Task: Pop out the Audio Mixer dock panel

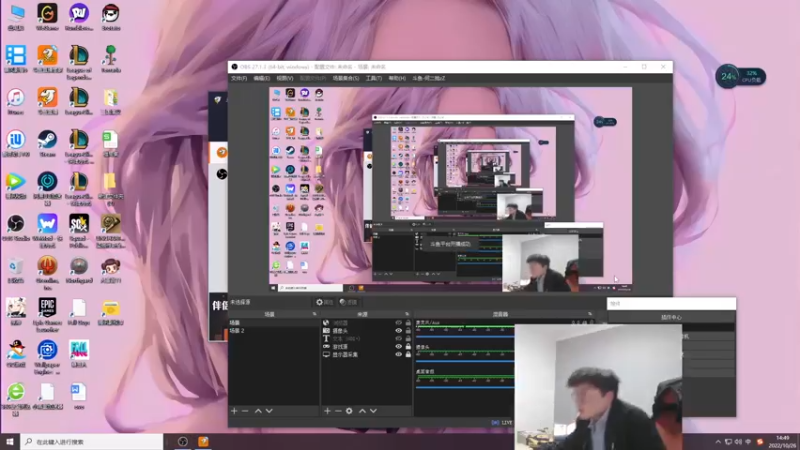Action: click(x=590, y=314)
